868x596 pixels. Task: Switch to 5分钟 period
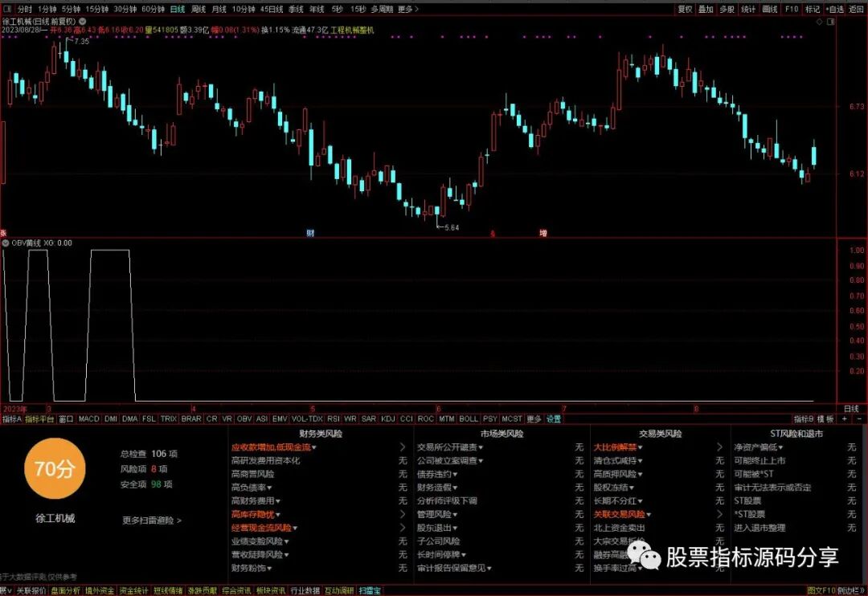click(71, 10)
